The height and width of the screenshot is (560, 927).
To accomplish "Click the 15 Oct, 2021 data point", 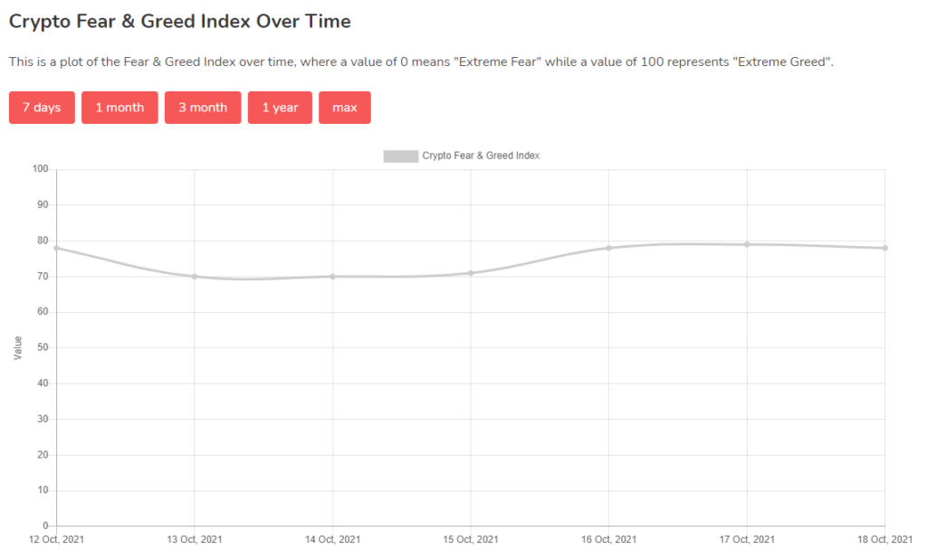I will [471, 273].
